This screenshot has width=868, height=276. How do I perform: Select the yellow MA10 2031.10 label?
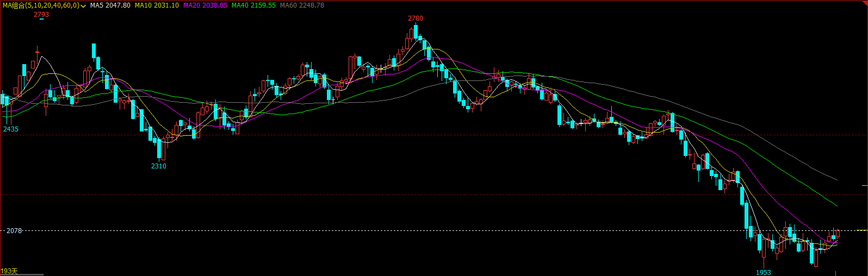(x=157, y=5)
